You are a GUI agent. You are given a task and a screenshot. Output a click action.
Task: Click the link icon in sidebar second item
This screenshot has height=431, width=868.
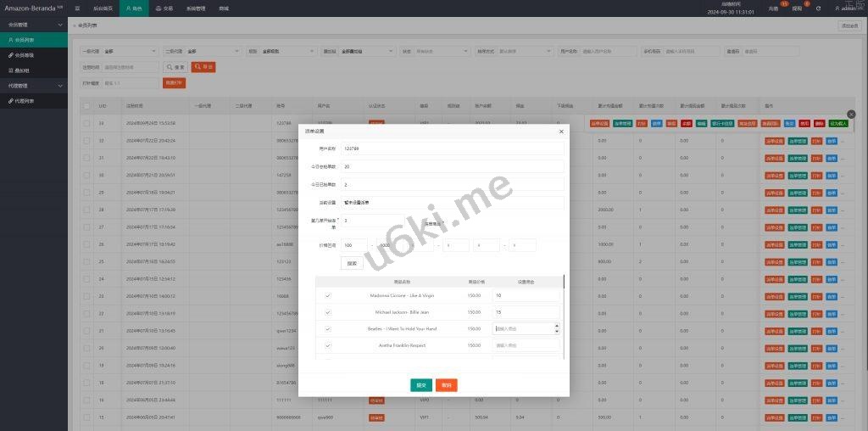9,55
